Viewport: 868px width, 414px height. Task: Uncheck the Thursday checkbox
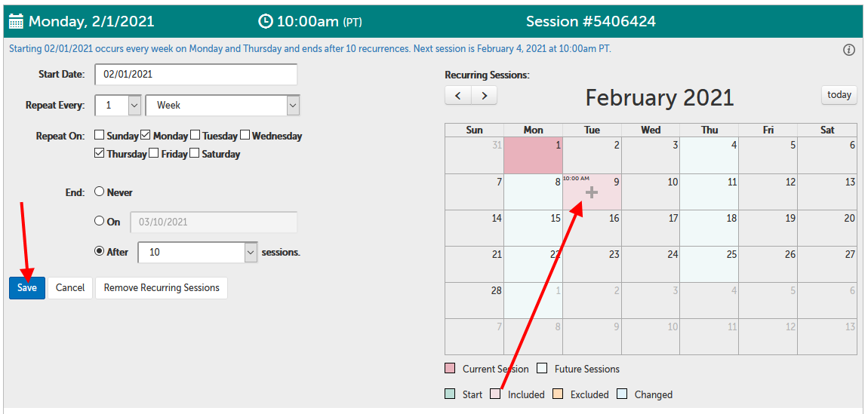[x=100, y=154]
